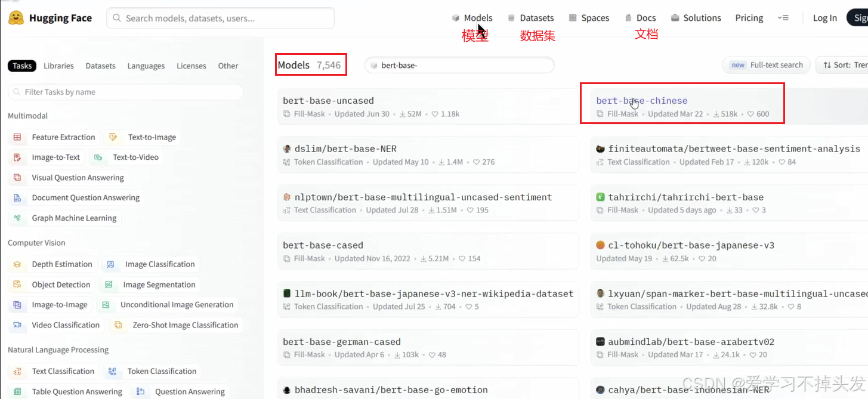Open the Datasets menu item

[530, 18]
